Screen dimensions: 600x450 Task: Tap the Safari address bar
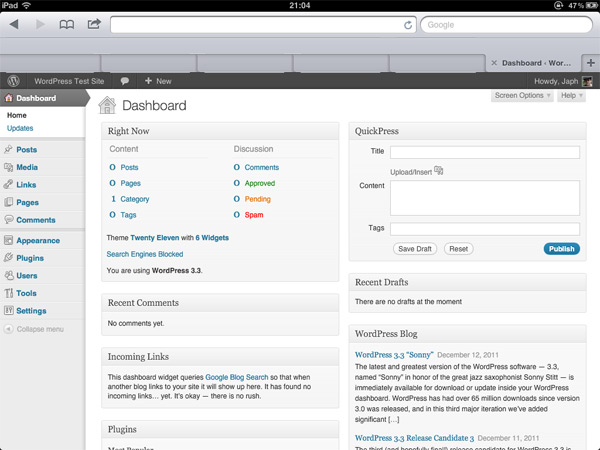257,25
